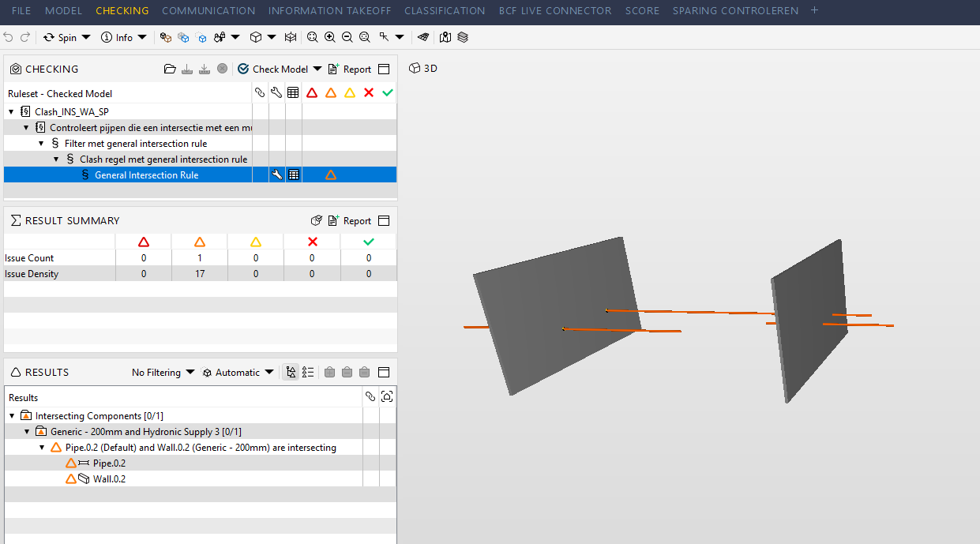The width and height of the screenshot is (980, 544).
Task: Collapse Generic - 200mm and Hydronic Supply 3
Action: click(x=27, y=432)
